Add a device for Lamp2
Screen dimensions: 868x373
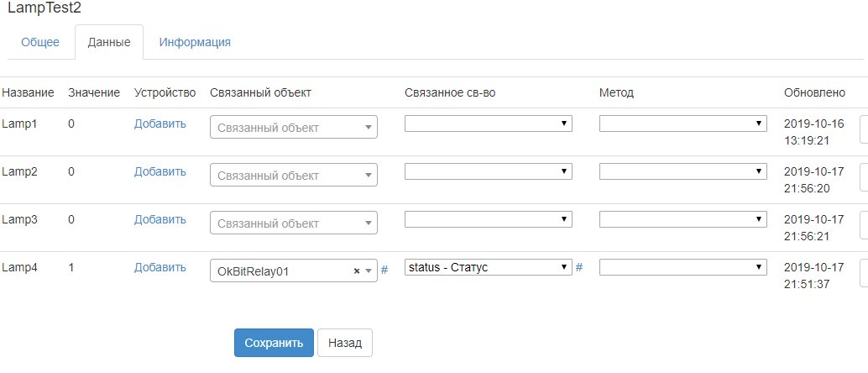click(159, 171)
